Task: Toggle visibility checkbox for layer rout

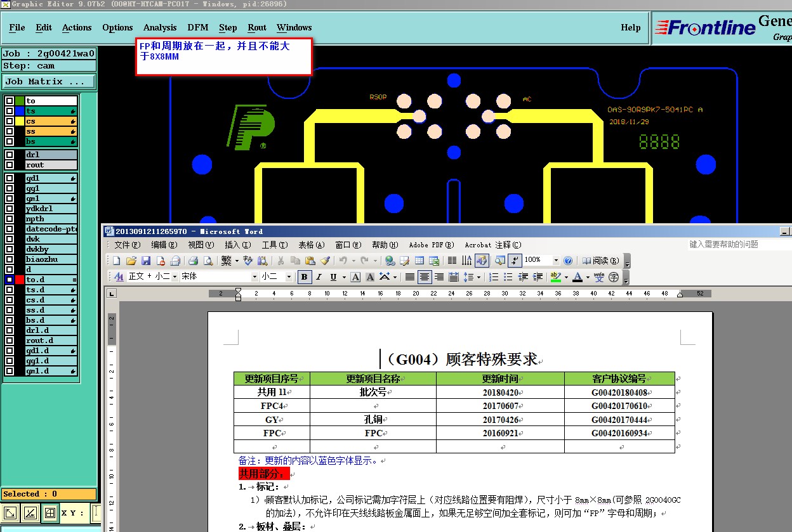Action: coord(10,165)
